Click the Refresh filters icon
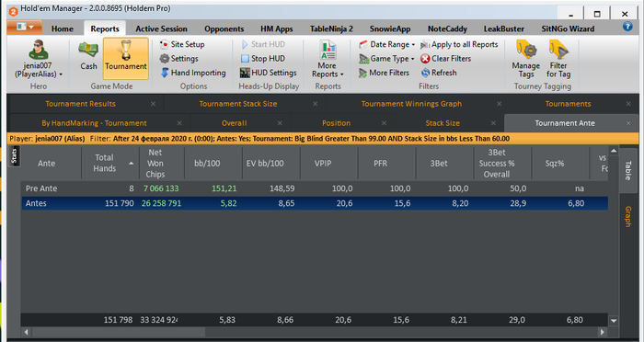Image resolution: width=644 pixels, height=342 pixels. (x=425, y=73)
